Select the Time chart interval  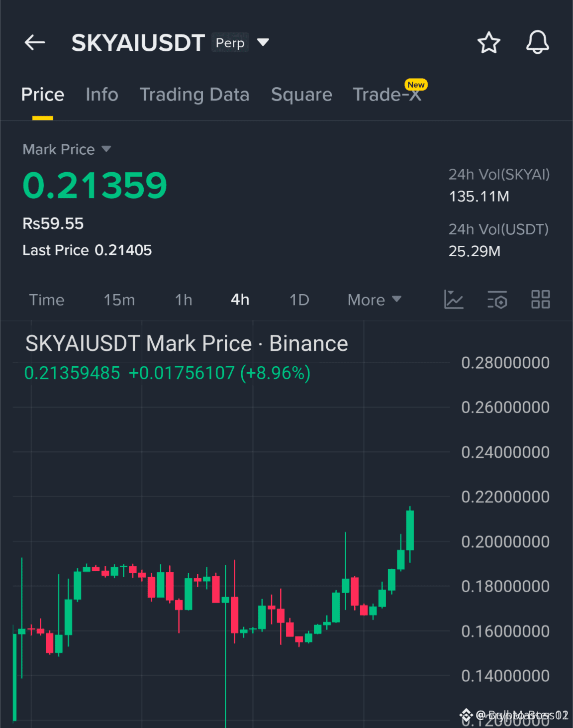[47, 300]
